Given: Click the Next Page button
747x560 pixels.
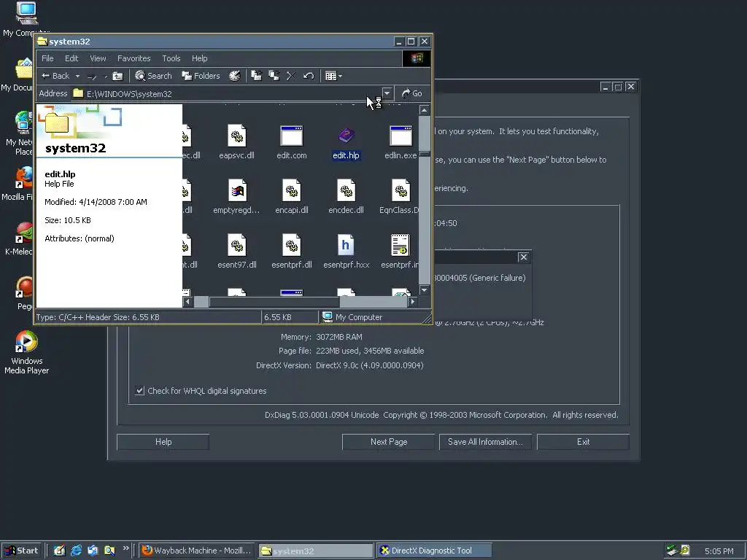Looking at the screenshot, I should point(388,442).
